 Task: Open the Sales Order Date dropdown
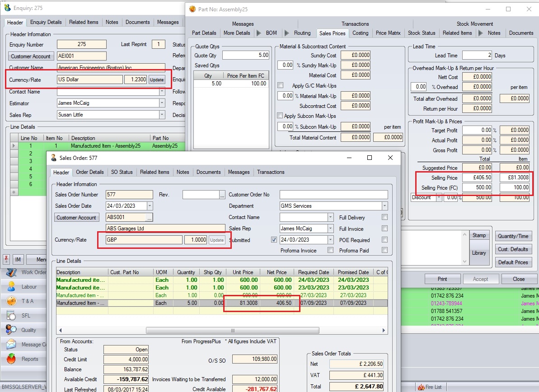[x=150, y=206]
